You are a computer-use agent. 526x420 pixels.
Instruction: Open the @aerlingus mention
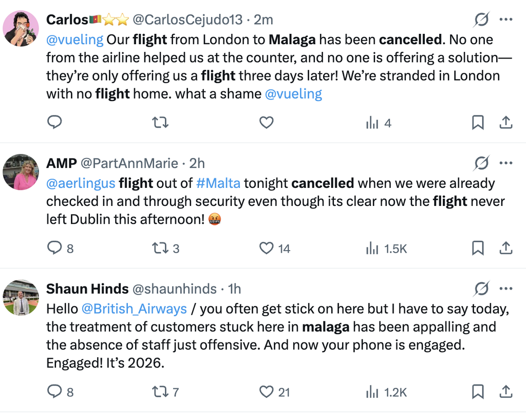tap(81, 183)
